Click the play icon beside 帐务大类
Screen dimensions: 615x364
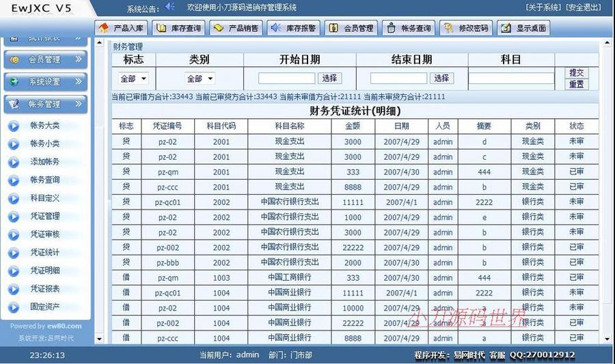[x=14, y=126]
